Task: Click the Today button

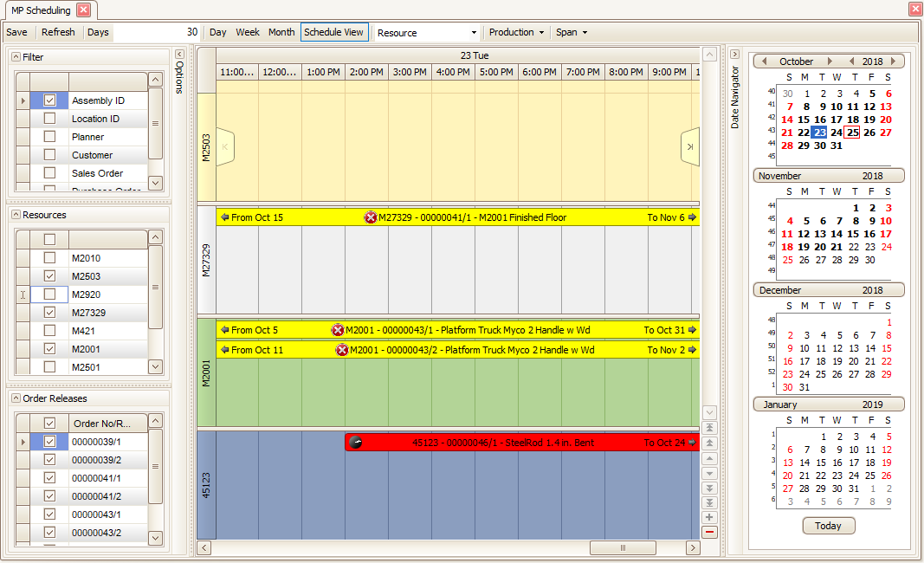Action: (x=829, y=526)
